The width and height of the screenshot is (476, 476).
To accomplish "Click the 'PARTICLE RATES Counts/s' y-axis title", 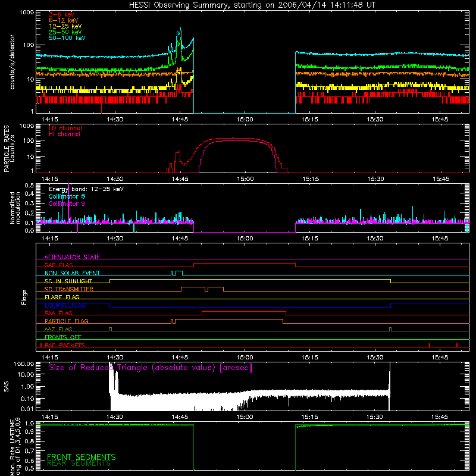I will (x=10, y=149).
